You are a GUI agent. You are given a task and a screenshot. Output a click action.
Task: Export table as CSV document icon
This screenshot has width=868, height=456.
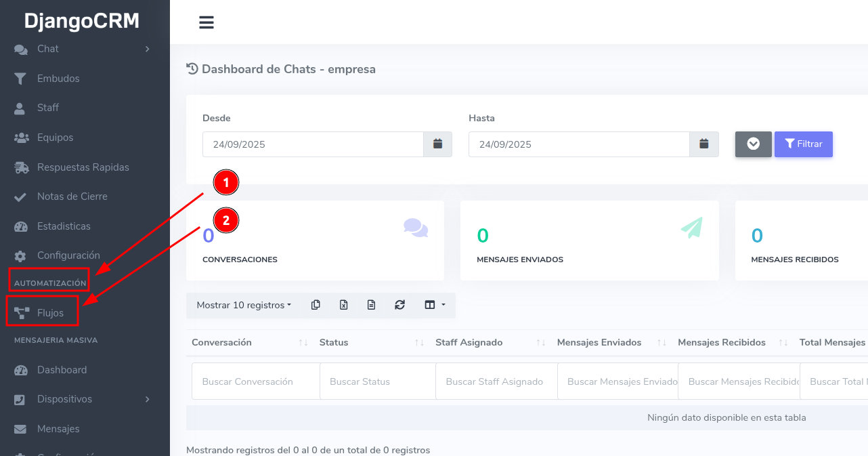point(371,305)
